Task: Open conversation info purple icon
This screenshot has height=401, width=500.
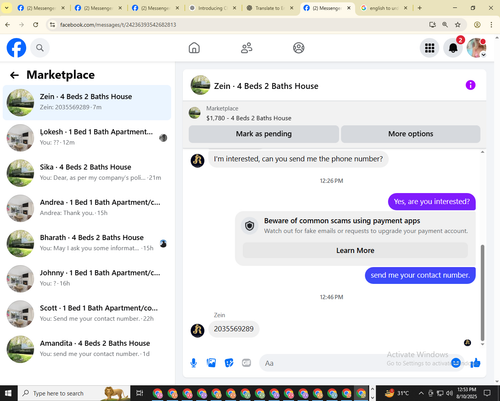Action: tap(470, 85)
